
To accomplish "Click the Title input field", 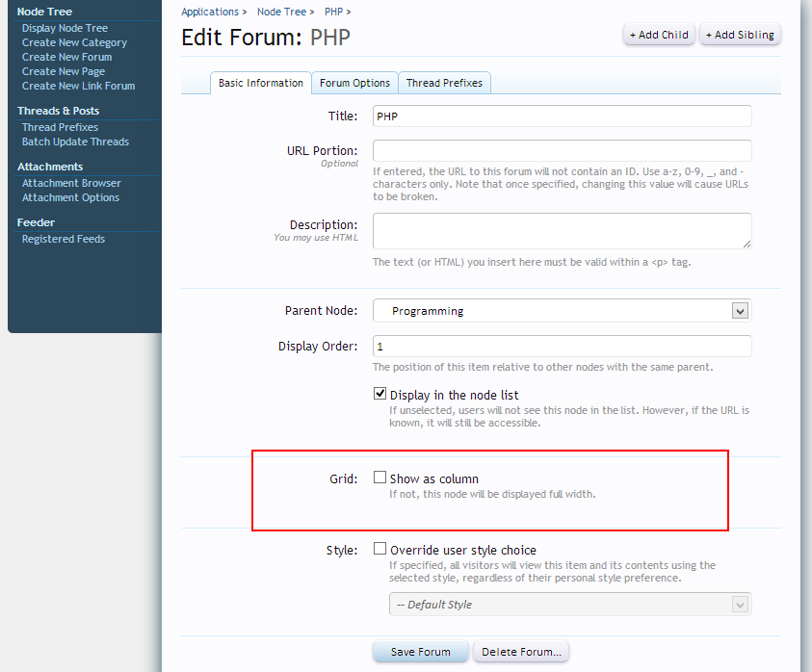I will click(x=562, y=116).
